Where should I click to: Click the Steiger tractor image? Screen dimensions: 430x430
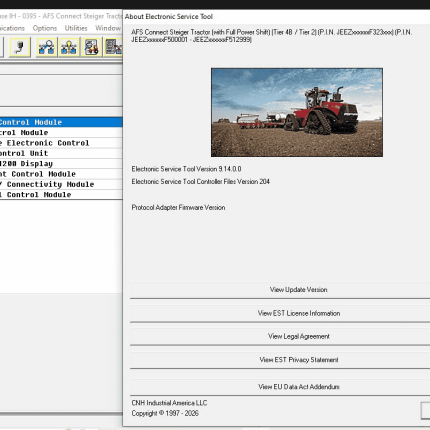(x=297, y=112)
